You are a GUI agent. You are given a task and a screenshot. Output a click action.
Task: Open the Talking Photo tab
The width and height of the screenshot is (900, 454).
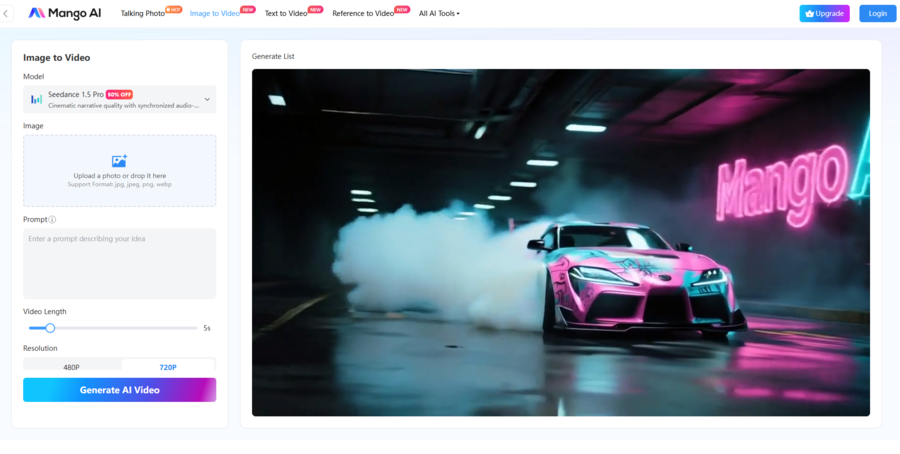[x=143, y=14]
